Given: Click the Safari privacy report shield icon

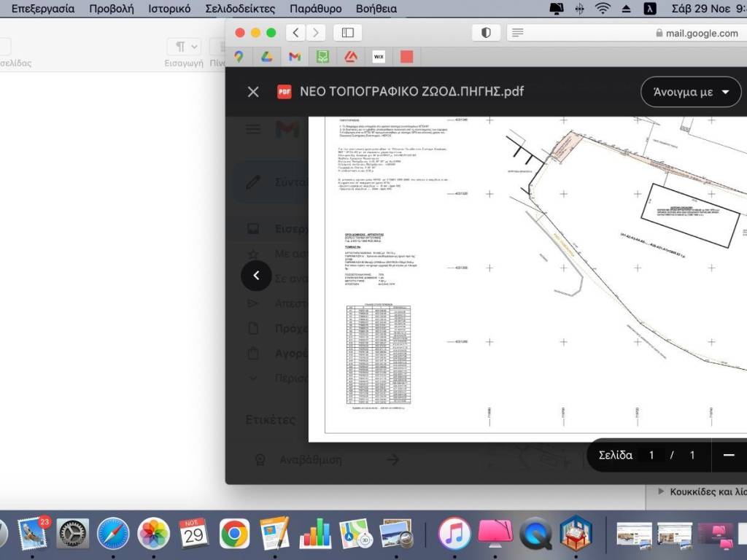Looking at the screenshot, I should [486, 33].
